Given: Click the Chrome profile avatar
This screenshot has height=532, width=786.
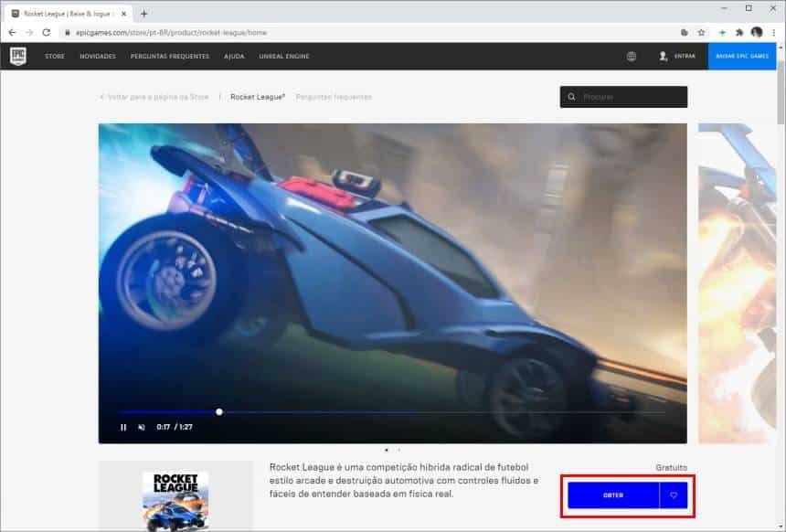Looking at the screenshot, I should coord(757,33).
